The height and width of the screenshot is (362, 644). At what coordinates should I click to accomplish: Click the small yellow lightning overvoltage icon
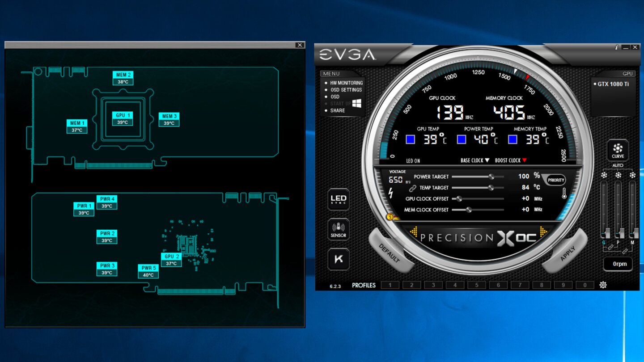click(390, 217)
